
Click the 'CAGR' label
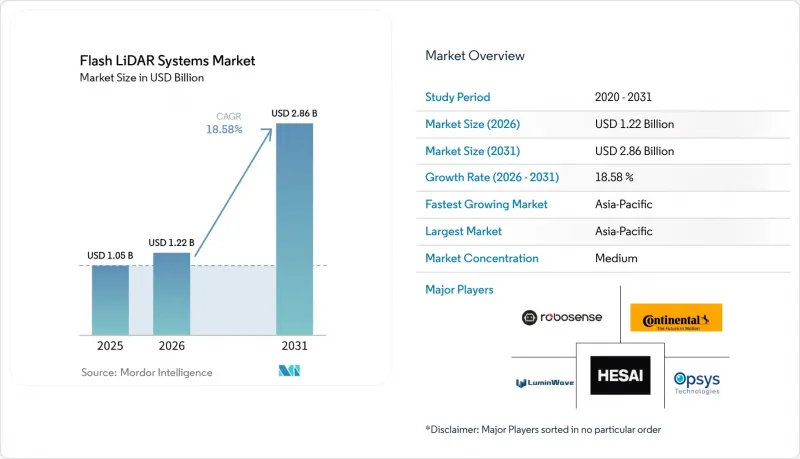[x=229, y=116]
